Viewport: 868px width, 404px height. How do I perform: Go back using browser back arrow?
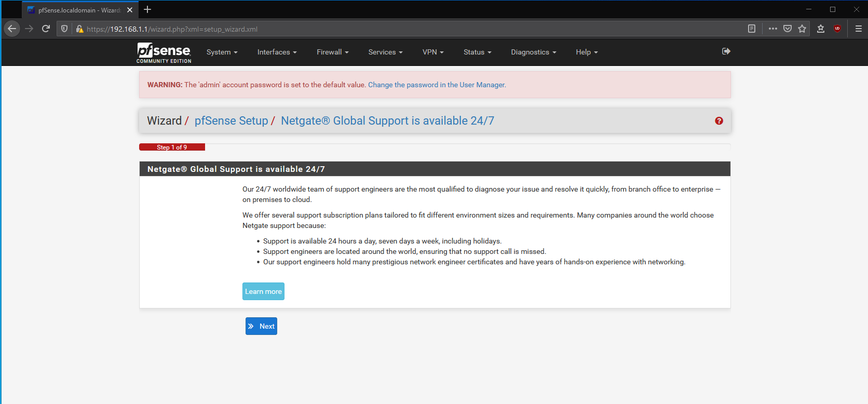click(x=11, y=29)
